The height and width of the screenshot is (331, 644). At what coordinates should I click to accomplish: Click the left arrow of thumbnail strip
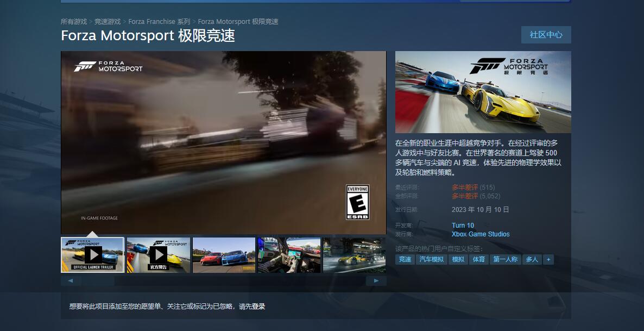click(71, 281)
